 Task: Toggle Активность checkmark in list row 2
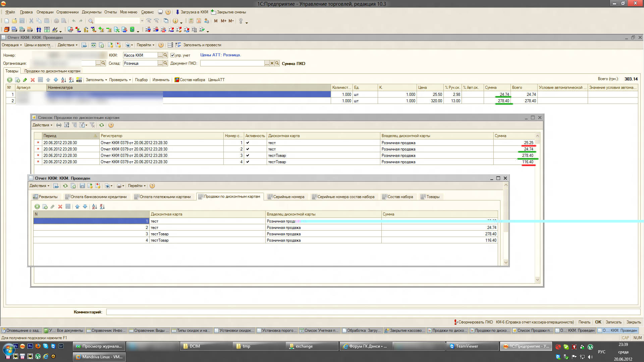coord(248,149)
